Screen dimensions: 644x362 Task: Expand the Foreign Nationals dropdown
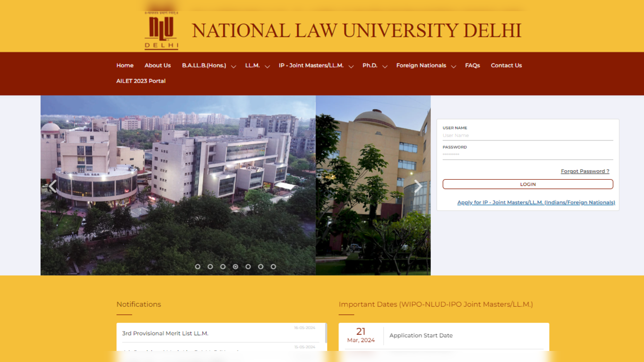coord(454,66)
